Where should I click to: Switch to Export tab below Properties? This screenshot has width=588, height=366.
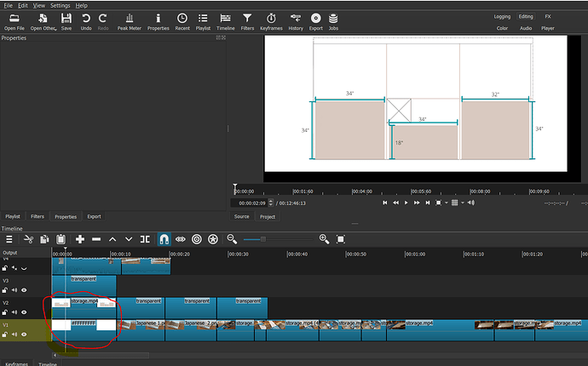[x=94, y=216]
